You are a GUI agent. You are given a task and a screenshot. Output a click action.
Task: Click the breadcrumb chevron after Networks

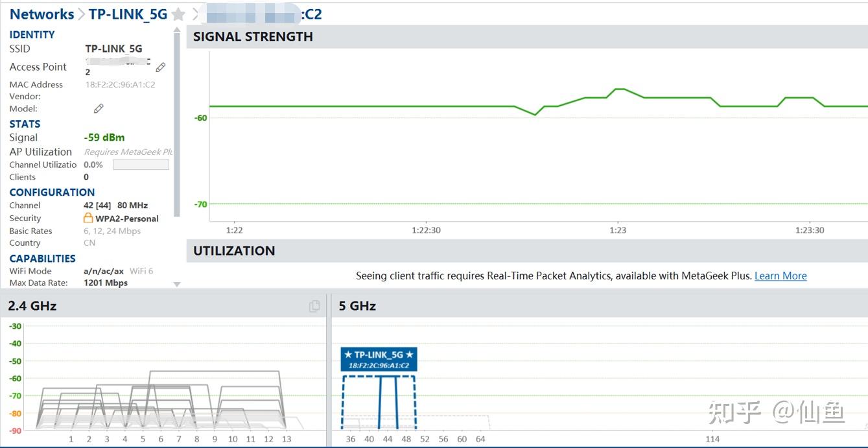point(82,14)
